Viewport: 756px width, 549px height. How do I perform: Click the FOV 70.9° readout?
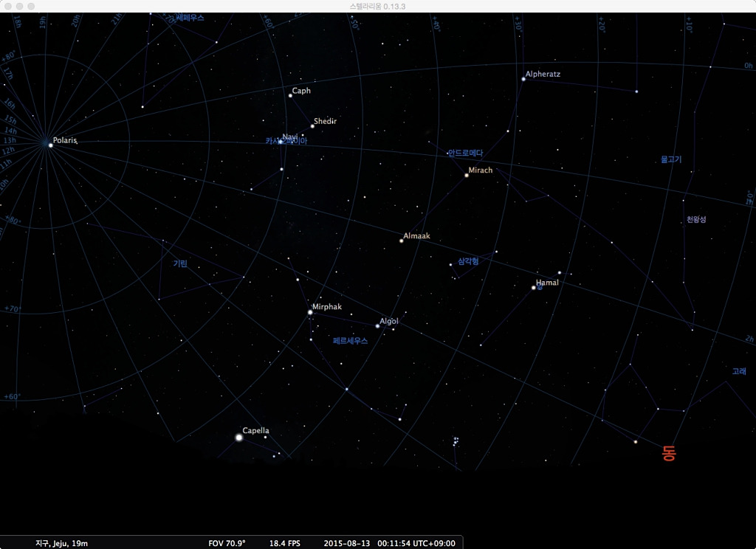click(x=227, y=543)
